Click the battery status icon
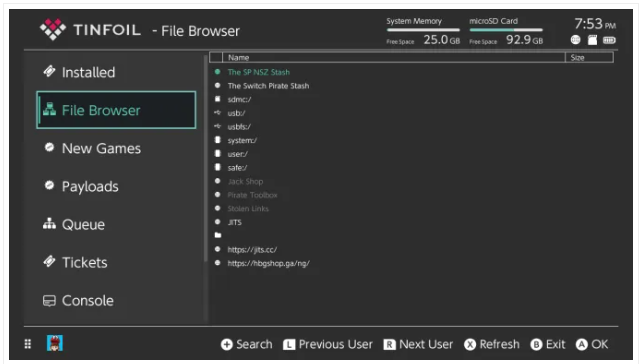This screenshot has width=639, height=364. point(609,40)
